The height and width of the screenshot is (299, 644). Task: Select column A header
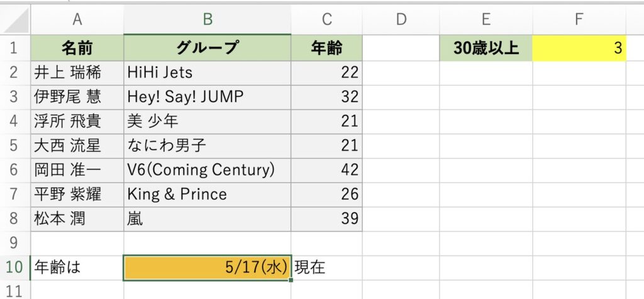[x=77, y=20]
